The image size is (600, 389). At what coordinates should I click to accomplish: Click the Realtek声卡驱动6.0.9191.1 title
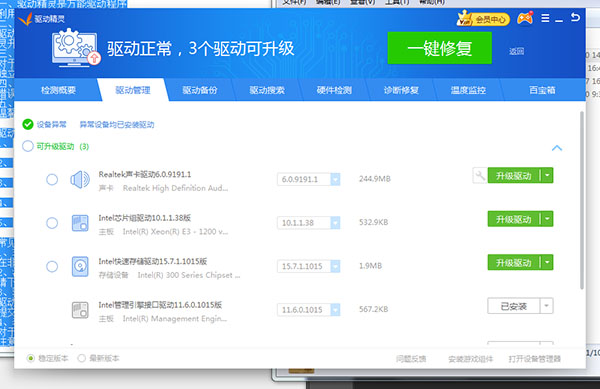pyautogui.click(x=145, y=174)
